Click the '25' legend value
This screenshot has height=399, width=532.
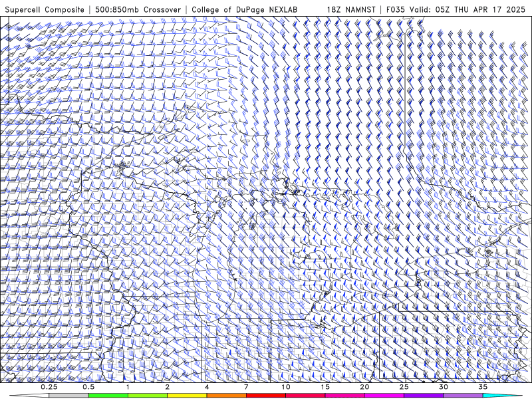point(404,387)
